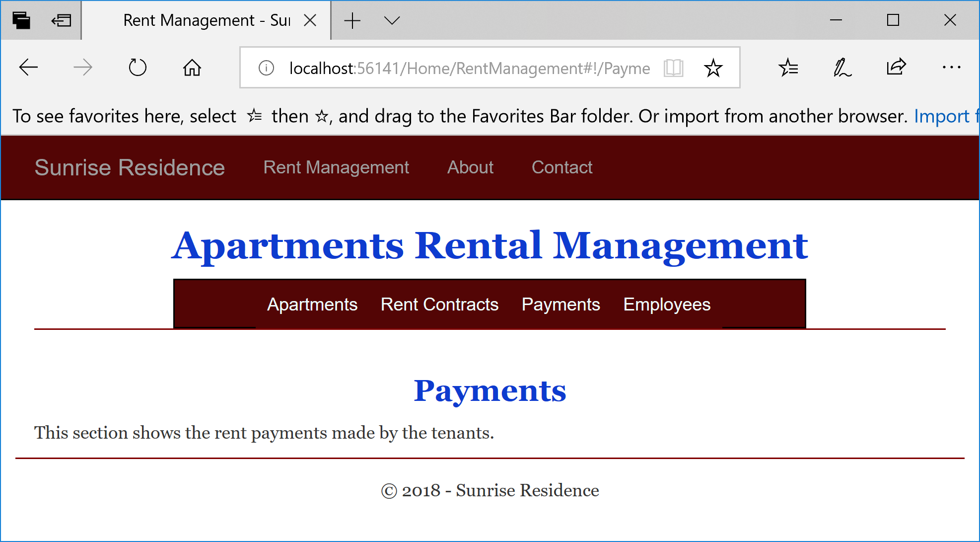The width and height of the screenshot is (980, 542).
Task: Refresh the current page
Action: point(138,67)
